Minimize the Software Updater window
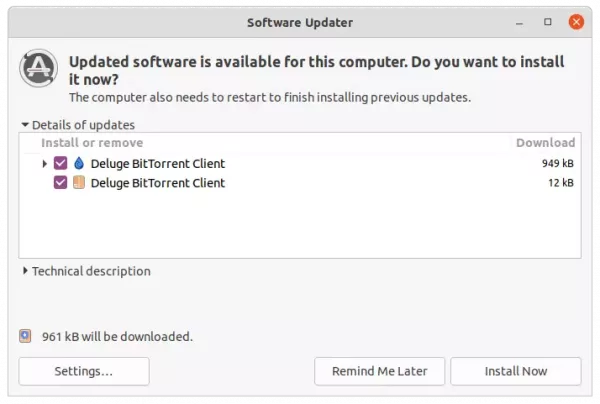The height and width of the screenshot is (404, 600). 519,23
